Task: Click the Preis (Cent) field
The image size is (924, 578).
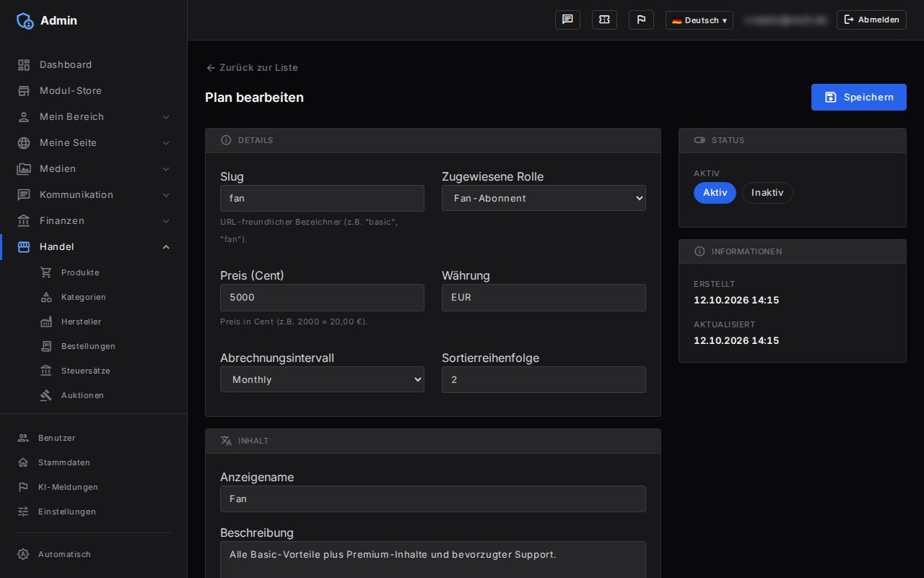Action: 322,297
